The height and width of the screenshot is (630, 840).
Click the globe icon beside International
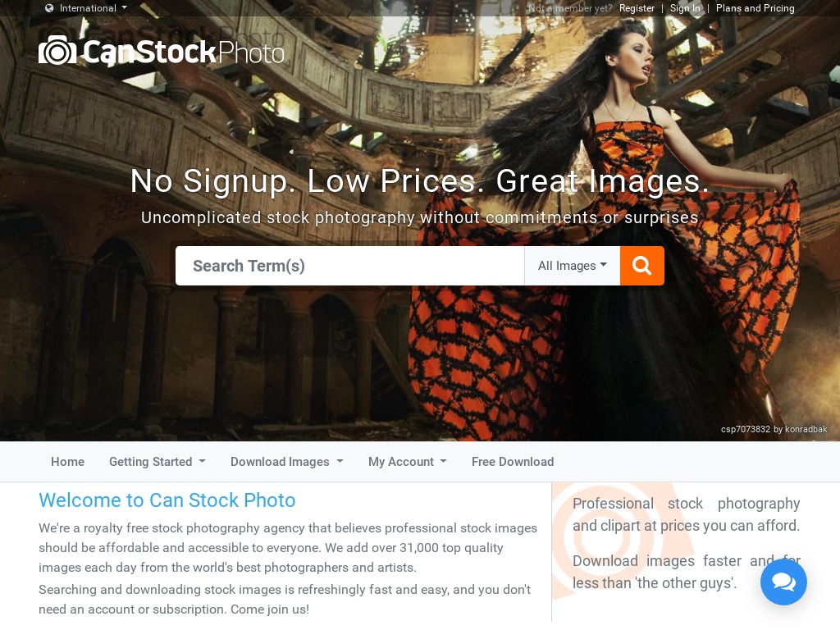tap(49, 8)
